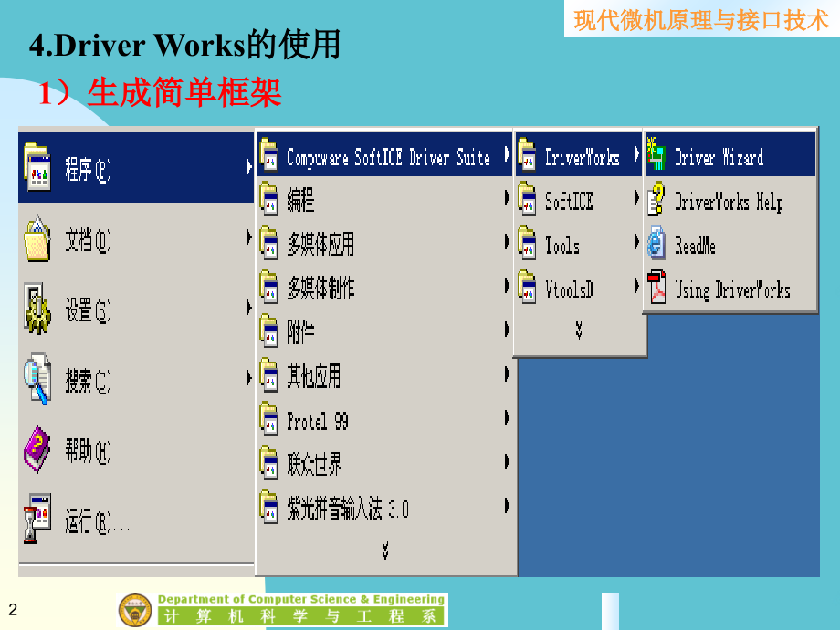Select the 编程 programs entry
The width and height of the screenshot is (840, 630).
coord(384,199)
